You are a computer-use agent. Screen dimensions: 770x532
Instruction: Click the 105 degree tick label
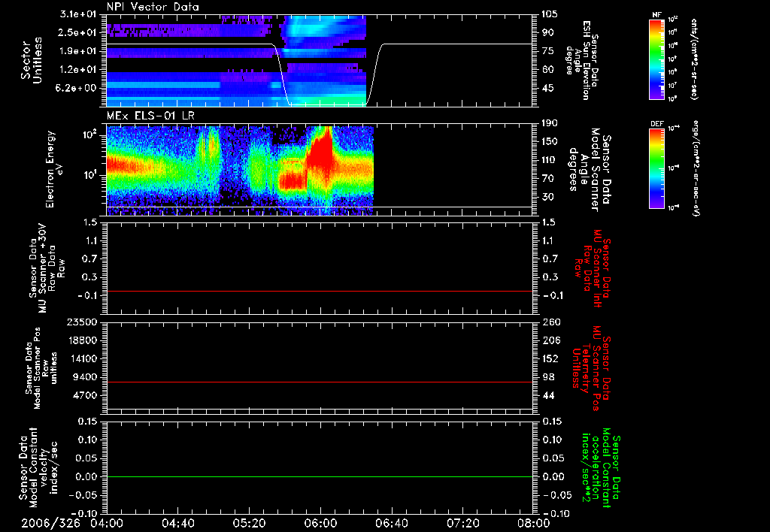point(550,14)
